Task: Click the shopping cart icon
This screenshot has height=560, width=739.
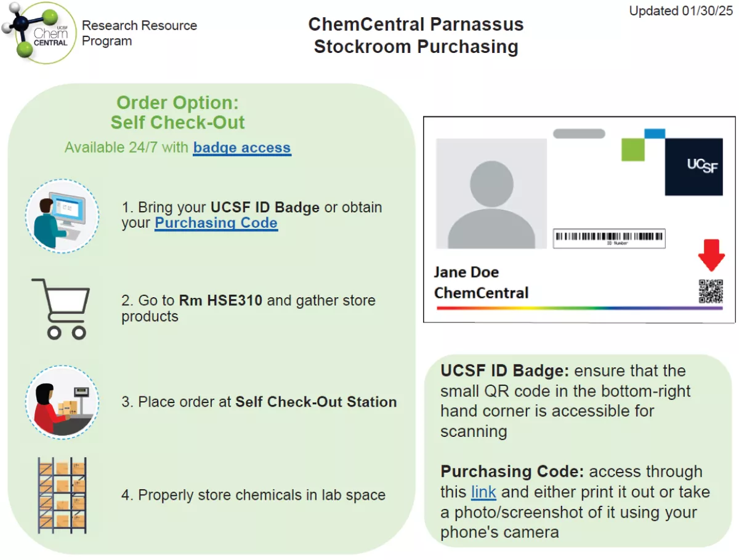Action: pyautogui.click(x=60, y=308)
